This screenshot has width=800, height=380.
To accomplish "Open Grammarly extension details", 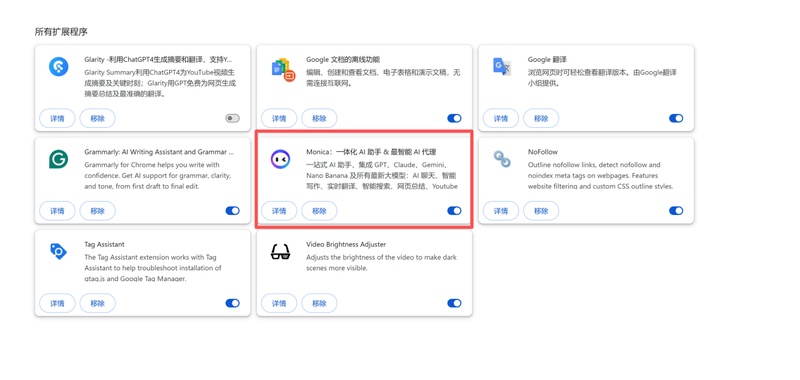I will tap(57, 211).
